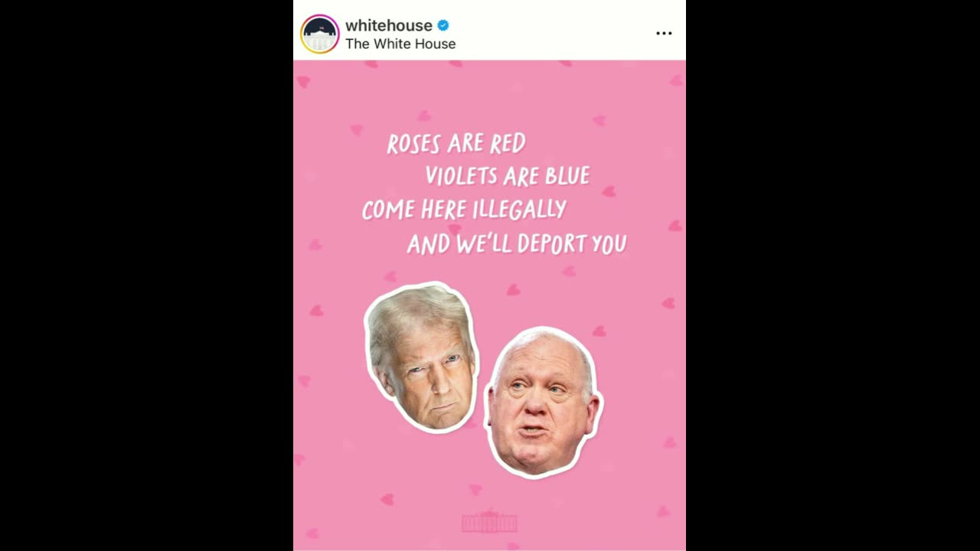Tap the heart right of "DEPORT YOU" line
Image resolution: width=980 pixels, height=551 pixels.
pyautogui.click(x=675, y=226)
